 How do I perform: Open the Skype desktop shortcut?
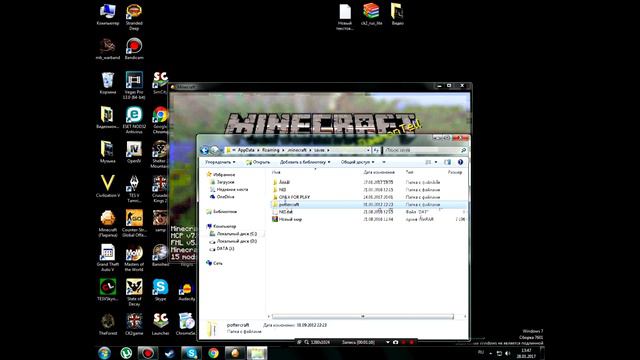(x=160, y=290)
